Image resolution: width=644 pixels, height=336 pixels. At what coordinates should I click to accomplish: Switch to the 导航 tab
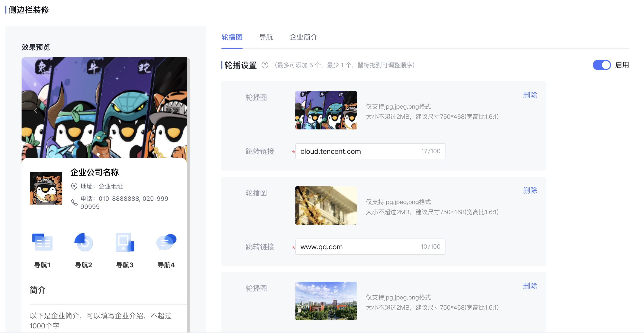coord(266,37)
